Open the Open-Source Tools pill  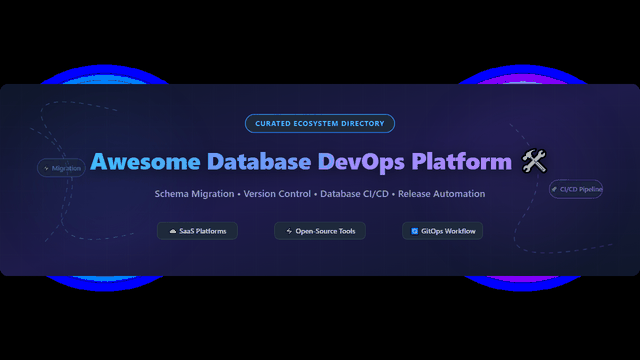pyautogui.click(x=320, y=231)
